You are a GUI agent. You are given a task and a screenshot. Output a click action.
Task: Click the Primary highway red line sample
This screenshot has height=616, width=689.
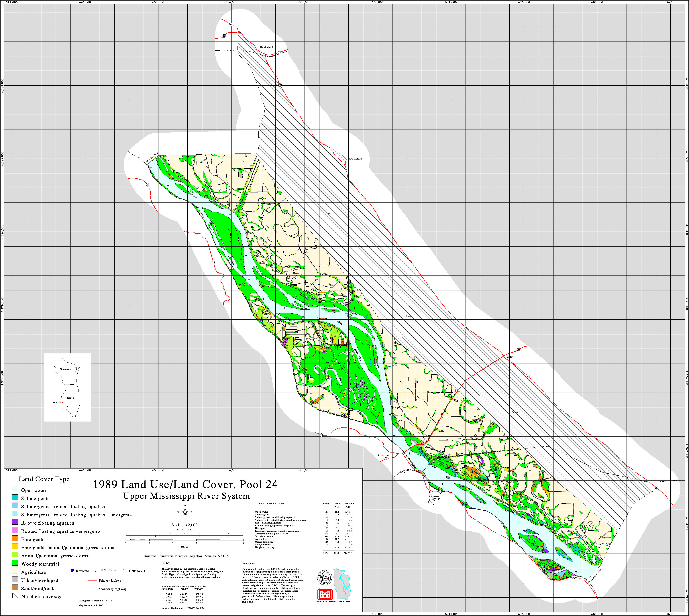tap(92, 580)
